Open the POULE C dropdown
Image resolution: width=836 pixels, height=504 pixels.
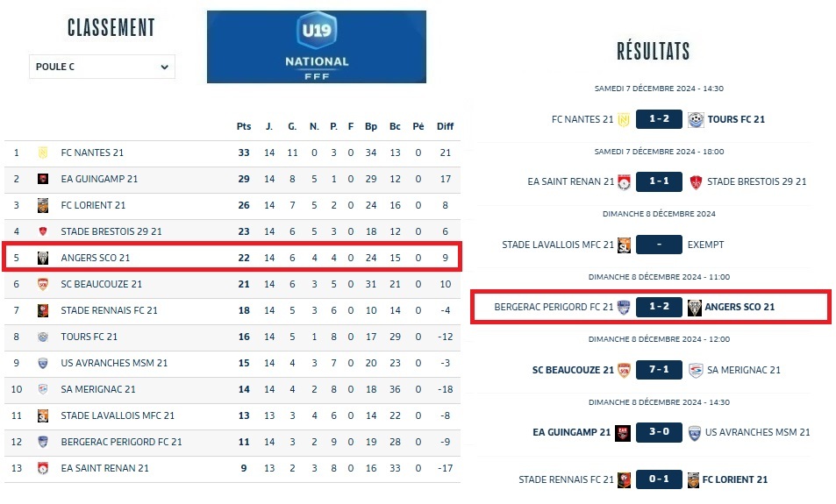click(102, 67)
